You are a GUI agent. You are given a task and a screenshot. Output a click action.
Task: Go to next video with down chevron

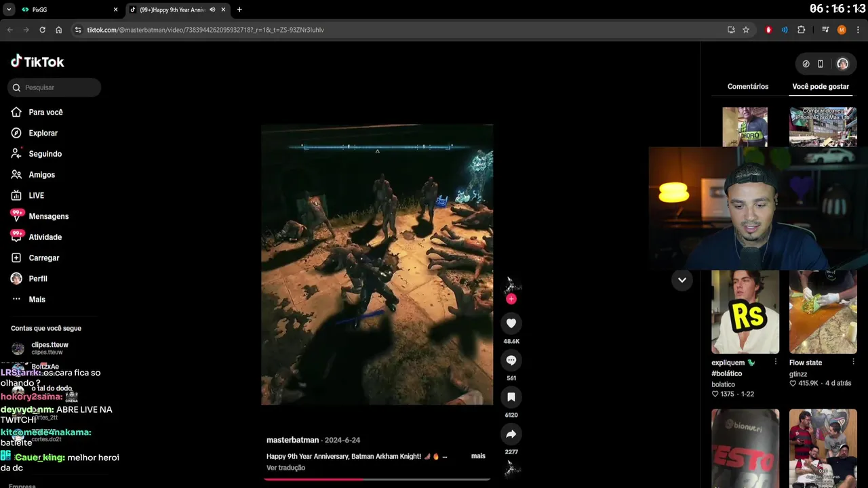[682, 280]
